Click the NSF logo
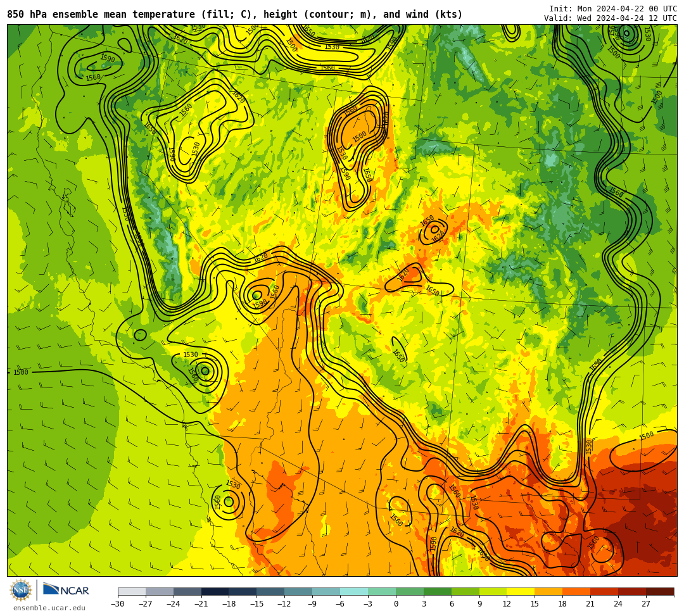This screenshot has width=684, height=616. coord(21,590)
